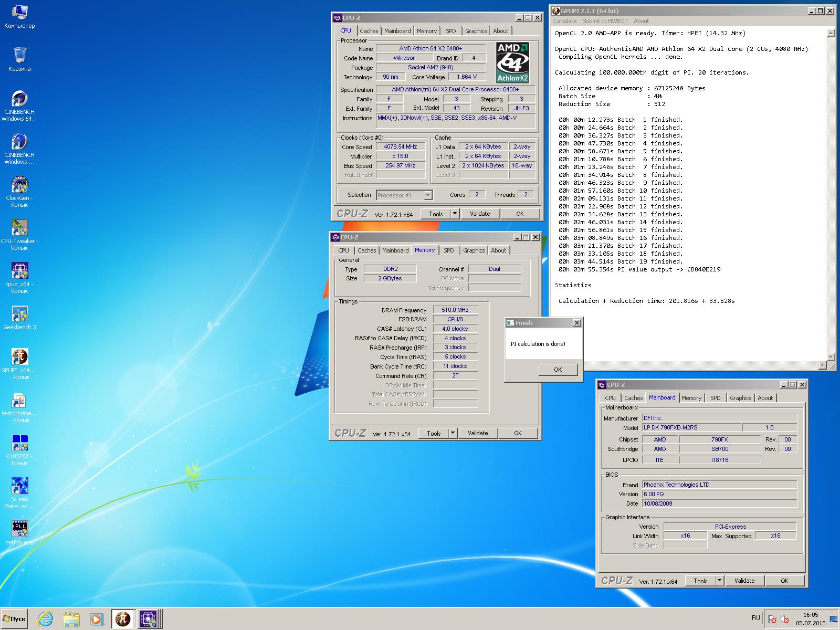Click the mainboard Model LP DK 790FXB-M2RS field
This screenshot has width=840, height=630.
(x=691, y=427)
